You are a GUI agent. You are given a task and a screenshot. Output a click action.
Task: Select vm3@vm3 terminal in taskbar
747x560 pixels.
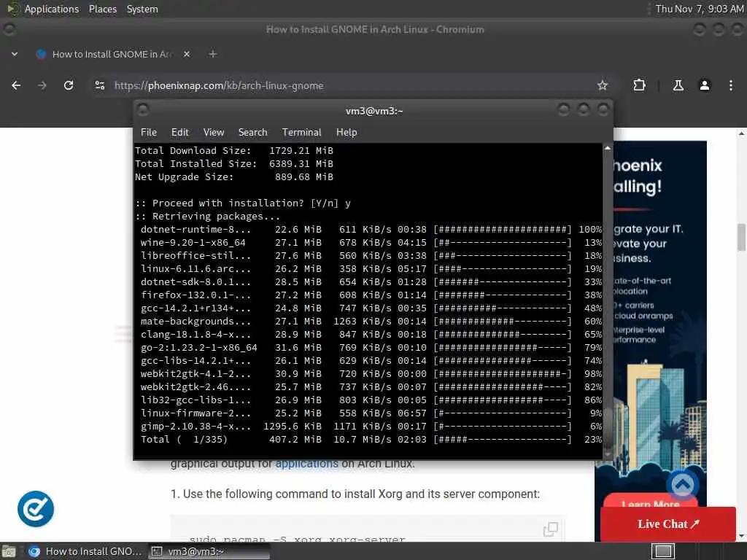pyautogui.click(x=209, y=551)
